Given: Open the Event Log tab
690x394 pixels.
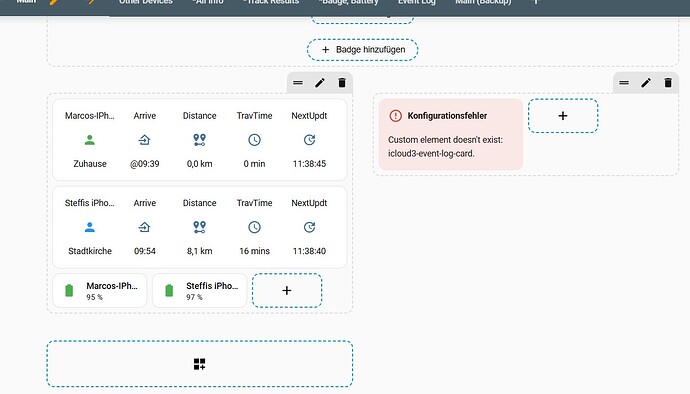Looking at the screenshot, I should (x=417, y=2).
